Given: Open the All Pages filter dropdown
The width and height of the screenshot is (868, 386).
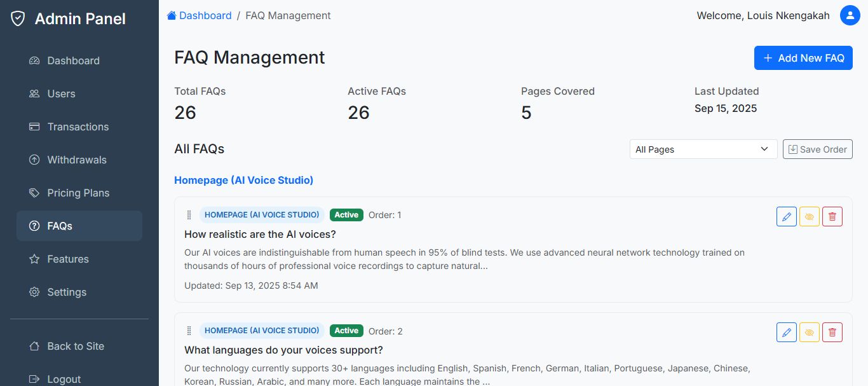Looking at the screenshot, I should coord(703,149).
